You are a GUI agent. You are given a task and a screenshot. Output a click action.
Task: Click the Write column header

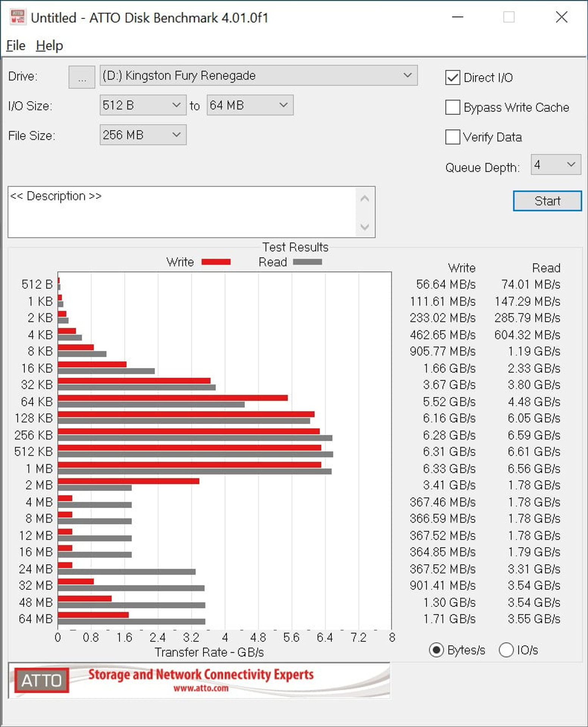pyautogui.click(x=462, y=268)
